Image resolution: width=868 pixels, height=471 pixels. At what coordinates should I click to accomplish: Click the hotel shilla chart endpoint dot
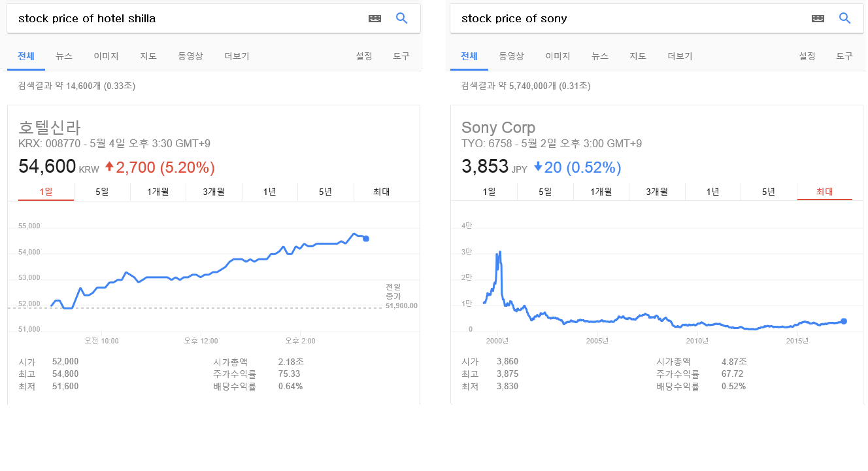coord(366,239)
